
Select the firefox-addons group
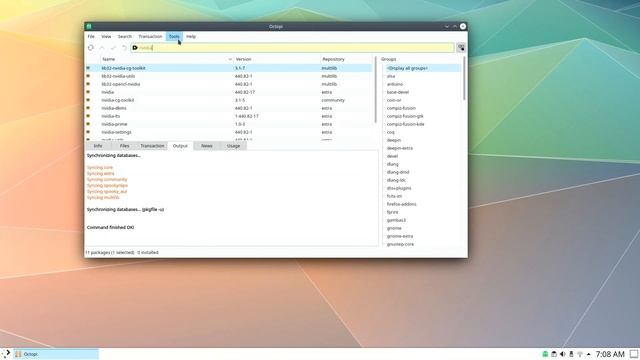pos(402,204)
